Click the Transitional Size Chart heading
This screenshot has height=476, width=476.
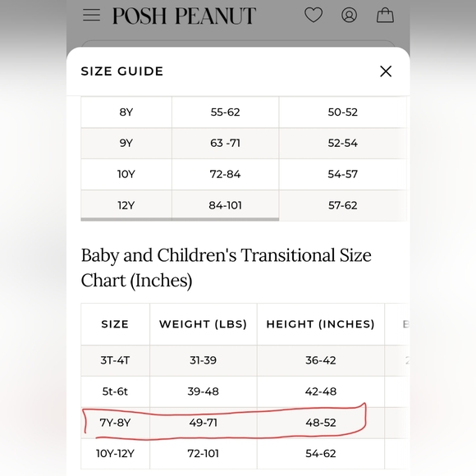pos(227,268)
